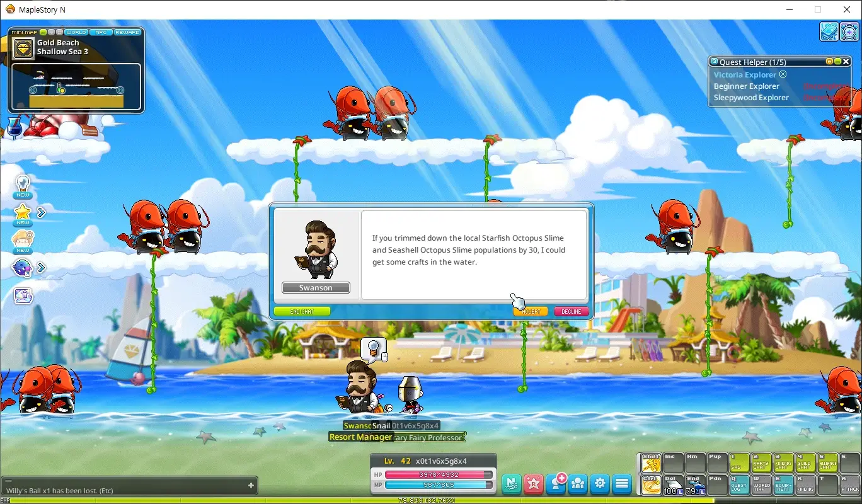Click the Alliance Chat quick slot
The width and height of the screenshot is (862, 504).
(828, 463)
